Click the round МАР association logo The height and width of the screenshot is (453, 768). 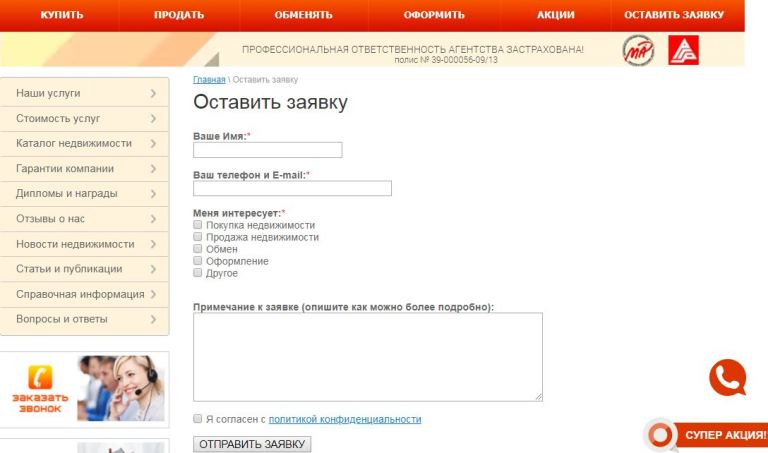638,50
